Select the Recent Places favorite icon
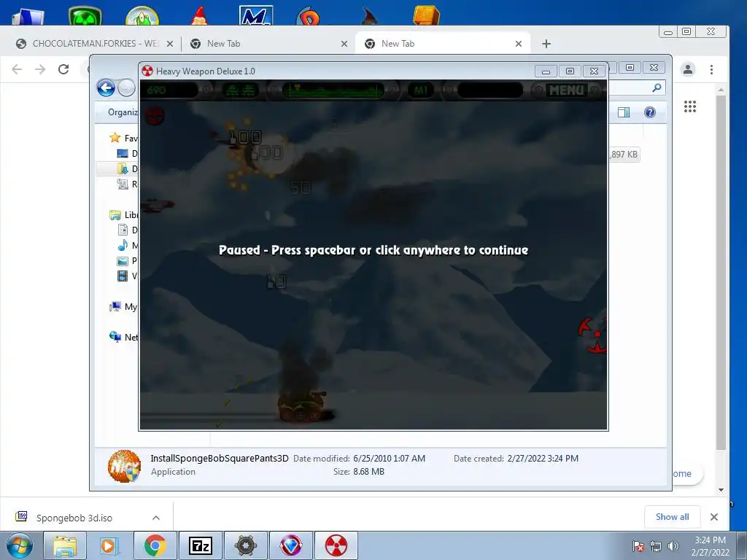 123,184
